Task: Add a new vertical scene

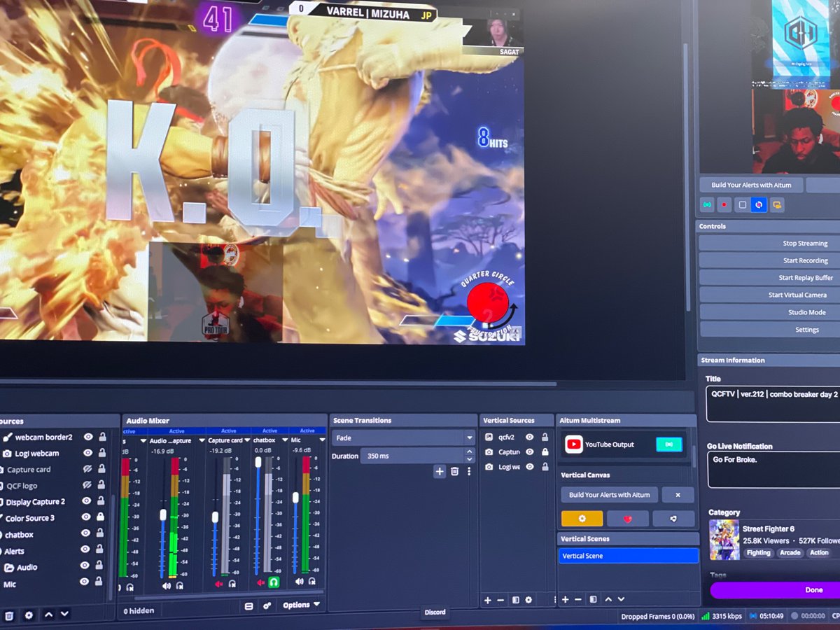Action: click(565, 599)
